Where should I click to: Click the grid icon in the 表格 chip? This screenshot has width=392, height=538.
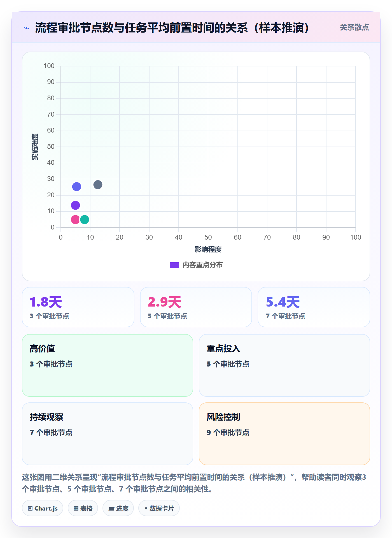pos(76,509)
